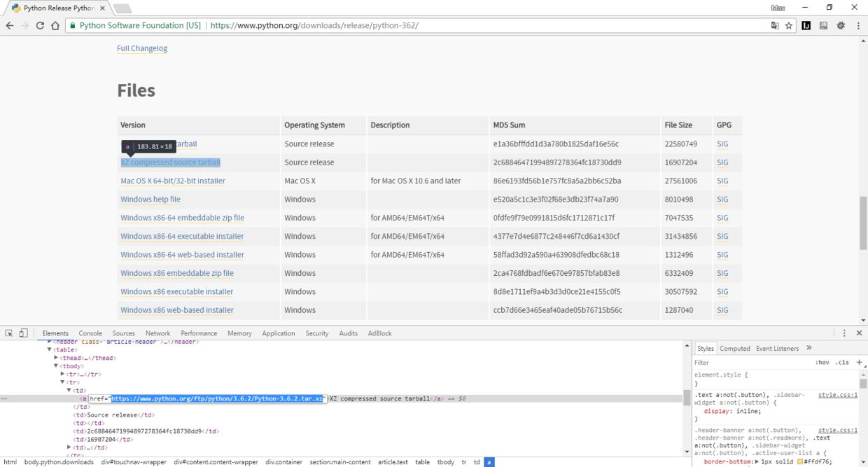868x467 pixels.
Task: Focus the Styles filter field
Action: (752, 363)
